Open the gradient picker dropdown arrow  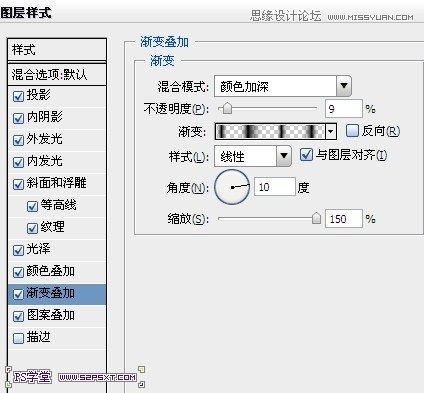point(330,131)
